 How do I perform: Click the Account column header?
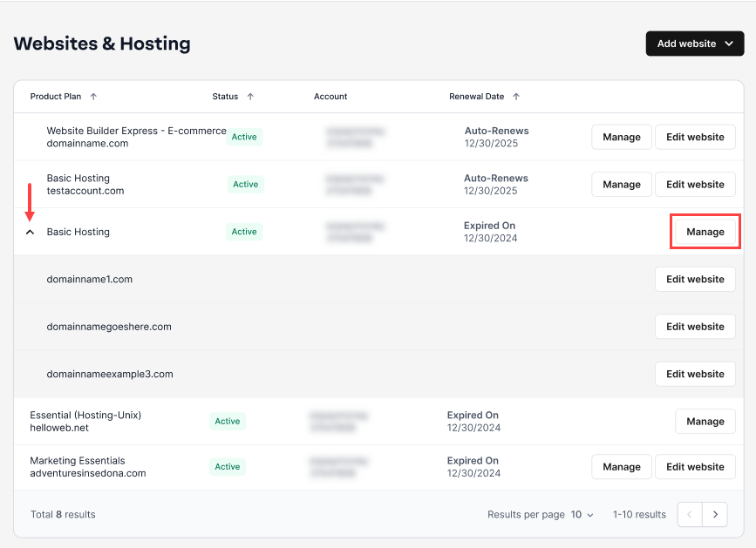tap(330, 97)
